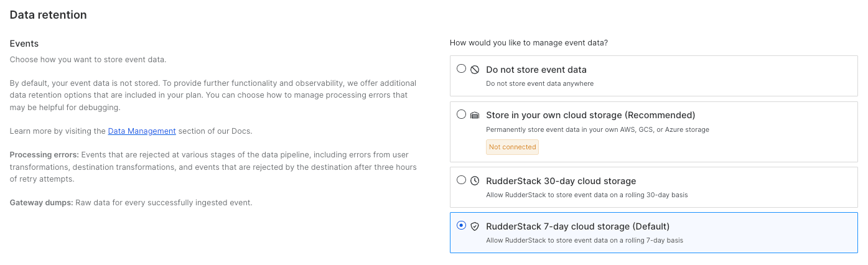
Task: Click the prohibited circle icon for no storage
Action: [x=475, y=70]
